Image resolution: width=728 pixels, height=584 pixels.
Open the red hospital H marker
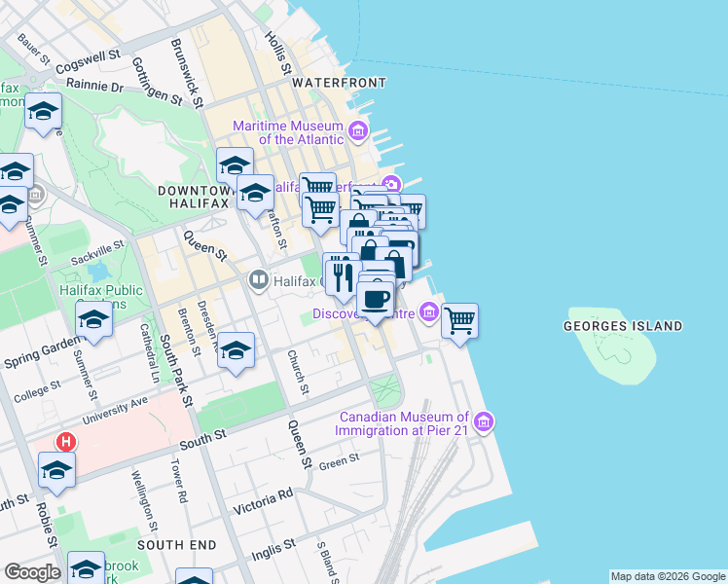(x=66, y=442)
